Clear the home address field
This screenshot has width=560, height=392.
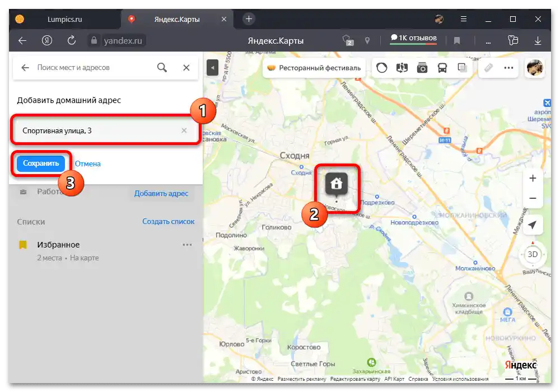(x=184, y=130)
